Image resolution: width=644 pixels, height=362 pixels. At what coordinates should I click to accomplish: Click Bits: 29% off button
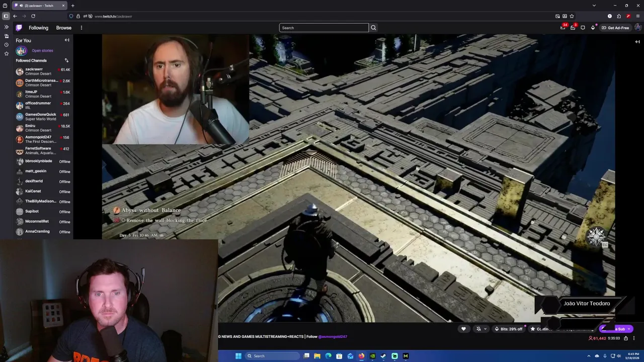pos(508,329)
